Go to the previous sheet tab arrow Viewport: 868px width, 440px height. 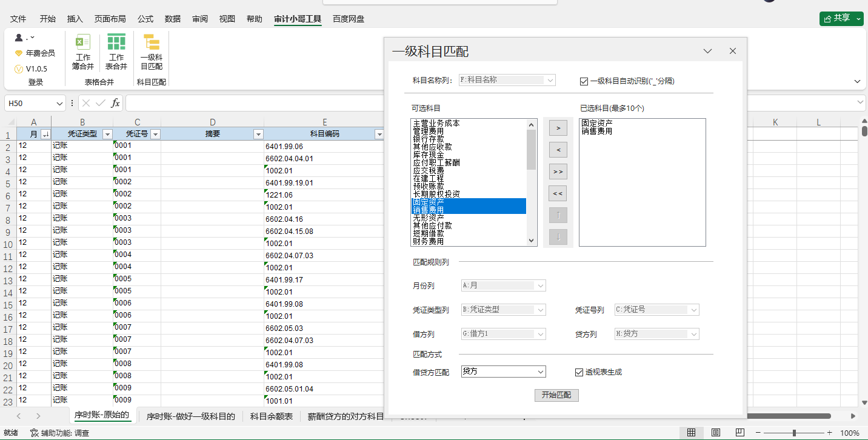(x=19, y=416)
